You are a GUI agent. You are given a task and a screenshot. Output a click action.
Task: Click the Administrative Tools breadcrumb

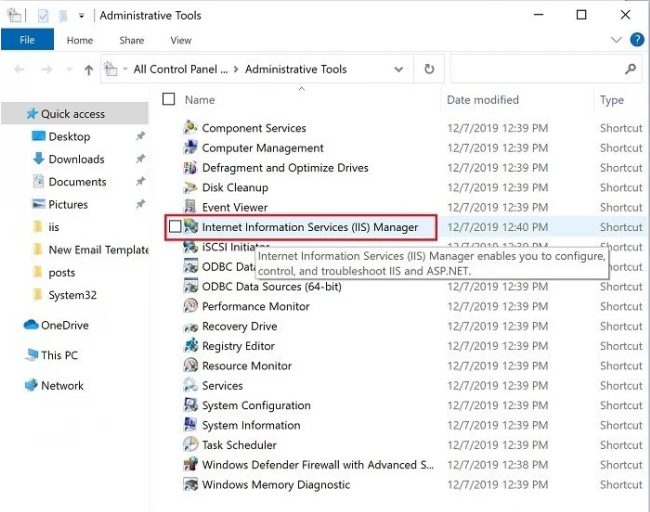pos(296,69)
